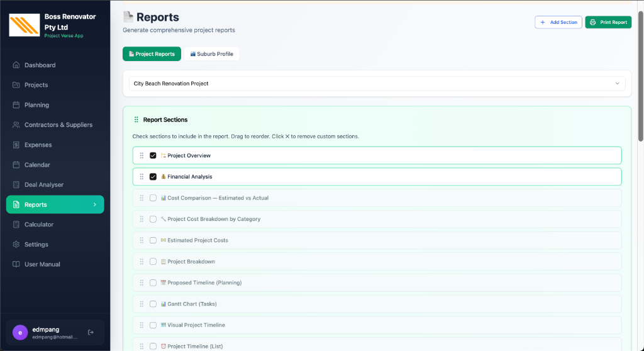Uncheck the Project Overview checkbox

pos(153,155)
